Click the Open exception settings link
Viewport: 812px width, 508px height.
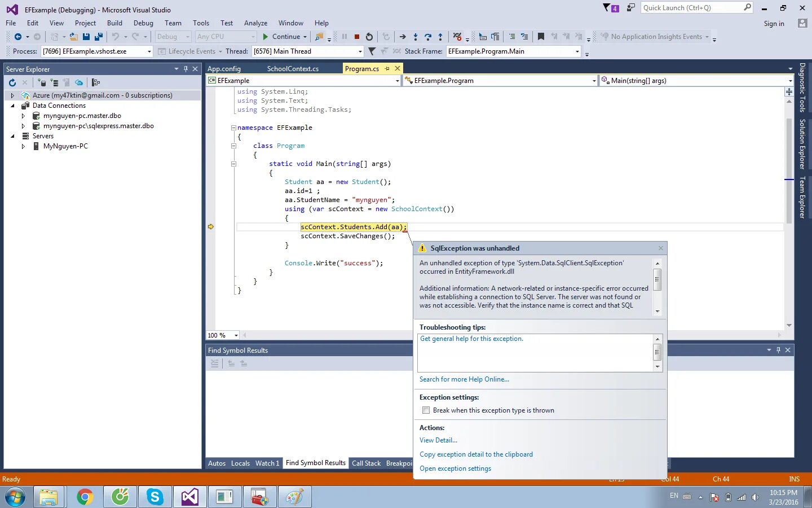pyautogui.click(x=455, y=468)
